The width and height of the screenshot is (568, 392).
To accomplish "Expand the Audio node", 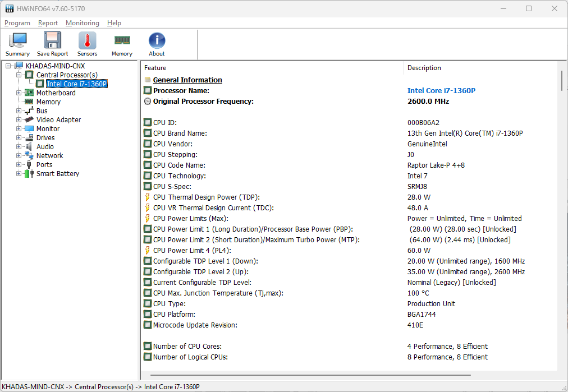I will (x=19, y=146).
